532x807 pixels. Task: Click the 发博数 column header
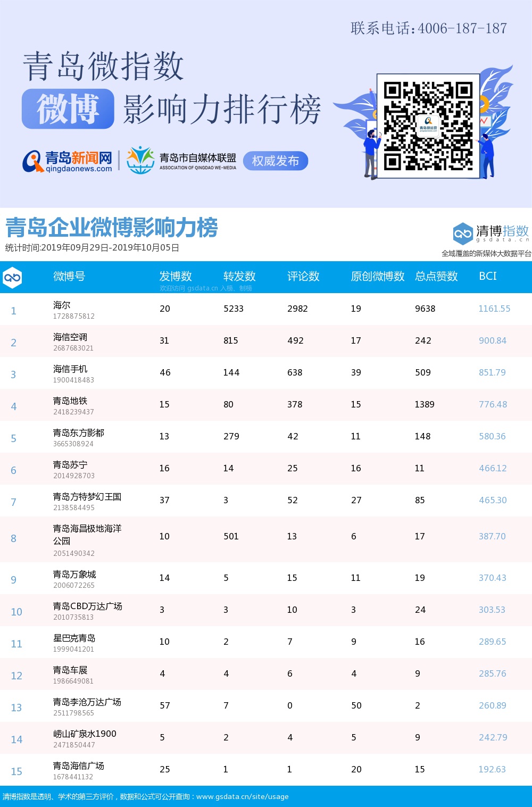[x=176, y=276]
